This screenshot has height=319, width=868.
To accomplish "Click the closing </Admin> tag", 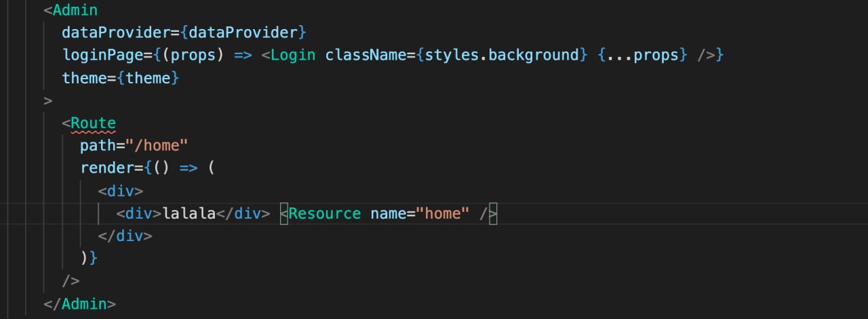I will [79, 304].
